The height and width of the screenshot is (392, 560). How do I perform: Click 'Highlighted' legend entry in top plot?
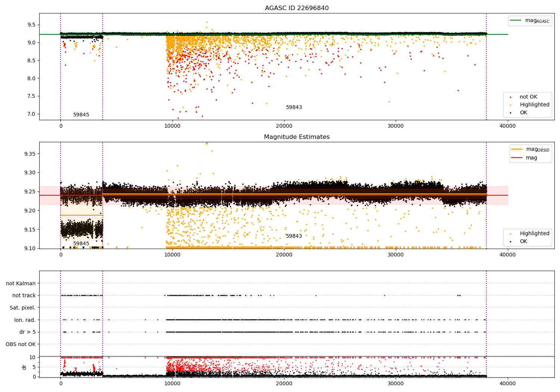[534, 105]
